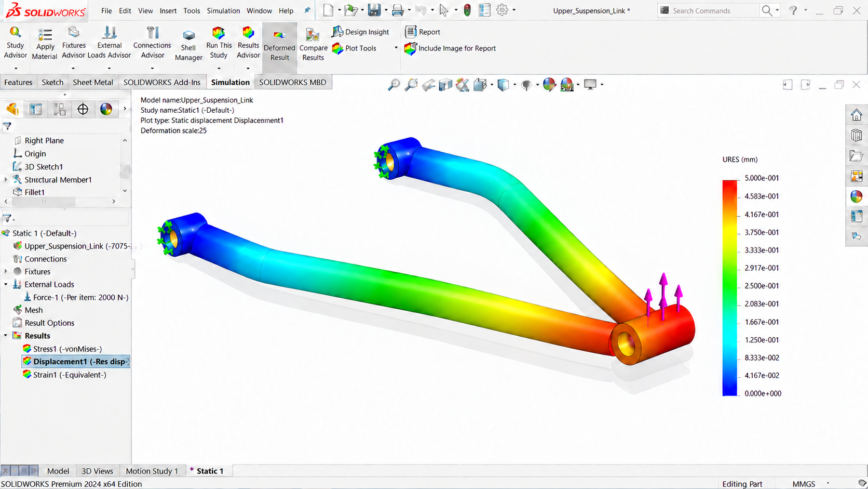The height and width of the screenshot is (489, 868).
Task: Expand the Fixtures folder
Action: tap(6, 271)
